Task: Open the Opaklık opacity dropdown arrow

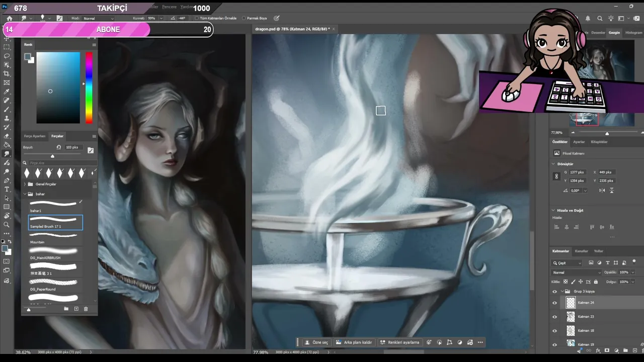Action: click(x=632, y=273)
